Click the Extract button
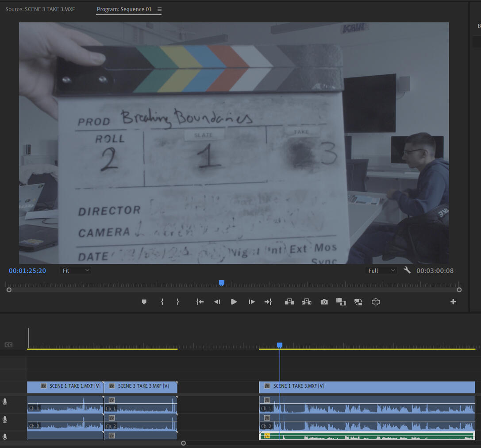Viewport: 481px width, 448px height. pos(306,302)
